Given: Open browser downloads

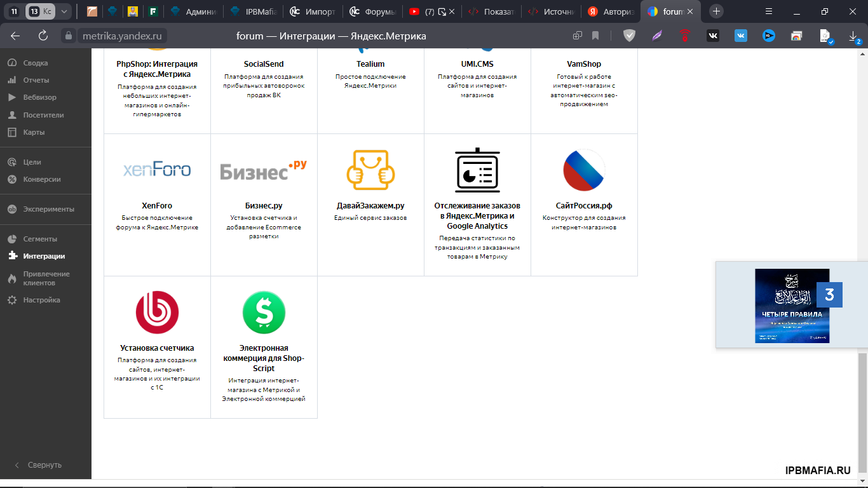Looking at the screenshot, I should [x=853, y=37].
